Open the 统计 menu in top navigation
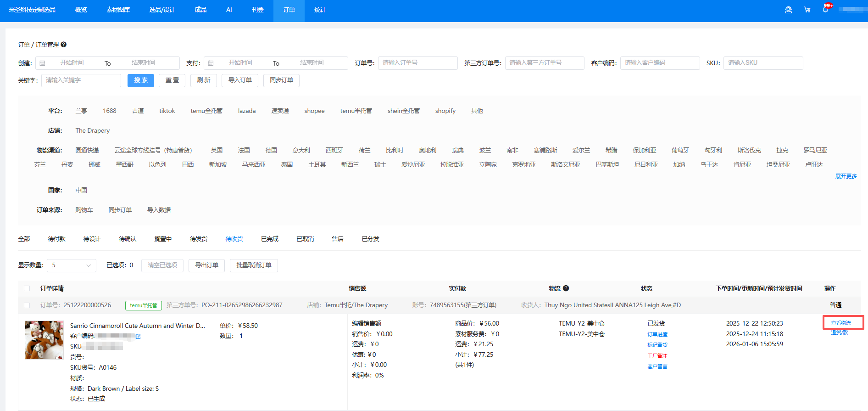 (x=320, y=10)
